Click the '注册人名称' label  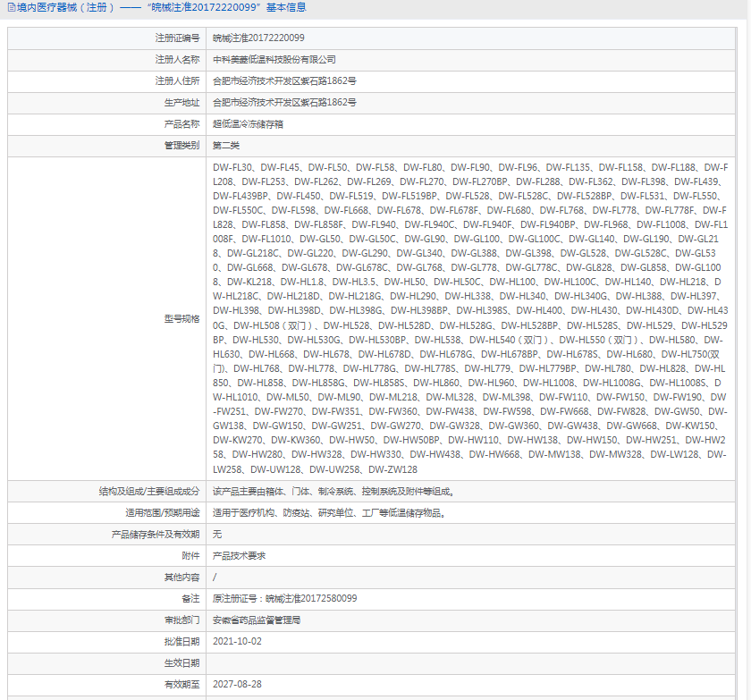(177, 59)
